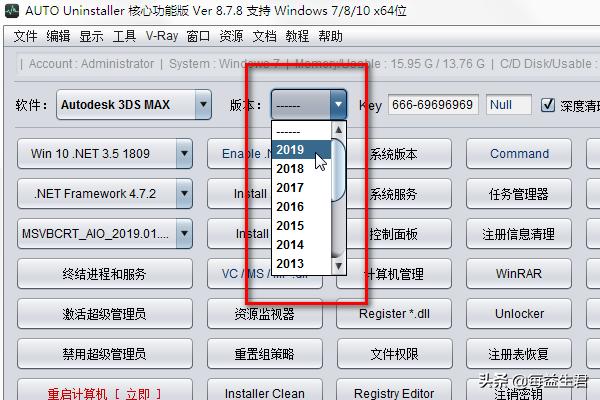Open the 帮助 menu
Image resolution: width=600 pixels, height=400 pixels.
click(330, 36)
